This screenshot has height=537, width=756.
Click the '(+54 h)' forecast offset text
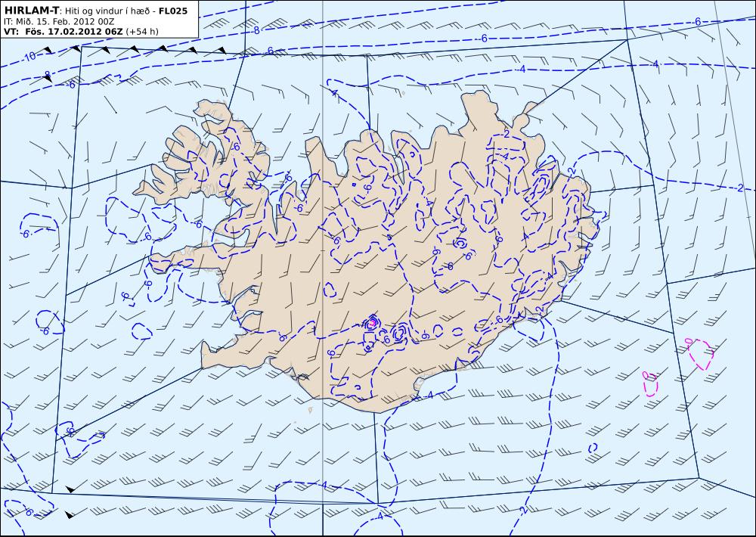pos(142,32)
